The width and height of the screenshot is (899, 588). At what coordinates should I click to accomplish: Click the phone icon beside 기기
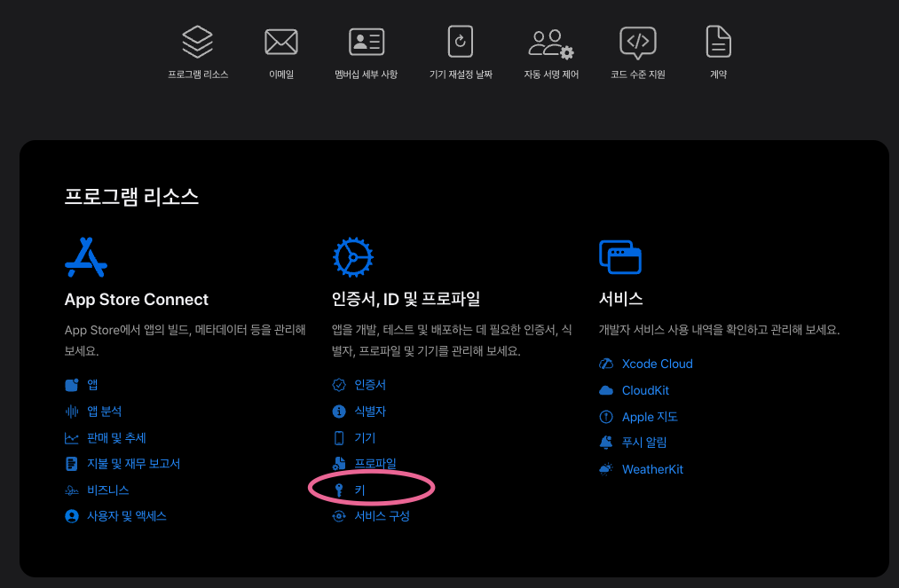tap(339, 438)
